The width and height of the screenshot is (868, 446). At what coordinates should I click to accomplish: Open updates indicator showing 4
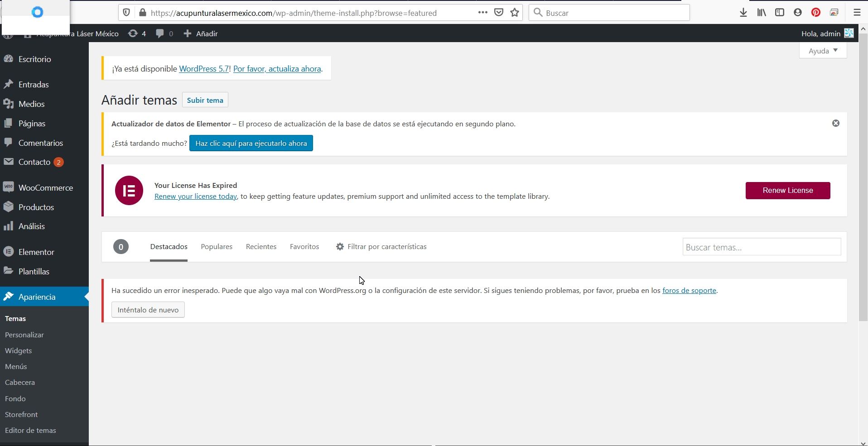(137, 34)
